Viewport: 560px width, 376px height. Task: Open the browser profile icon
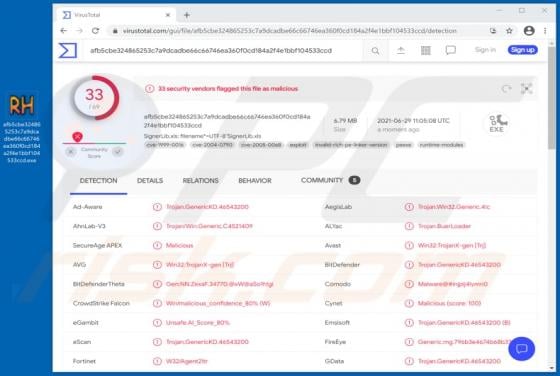(x=529, y=31)
